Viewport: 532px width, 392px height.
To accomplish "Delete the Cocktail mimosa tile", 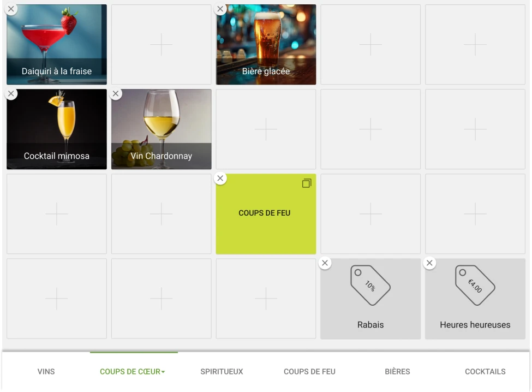I will click(11, 94).
